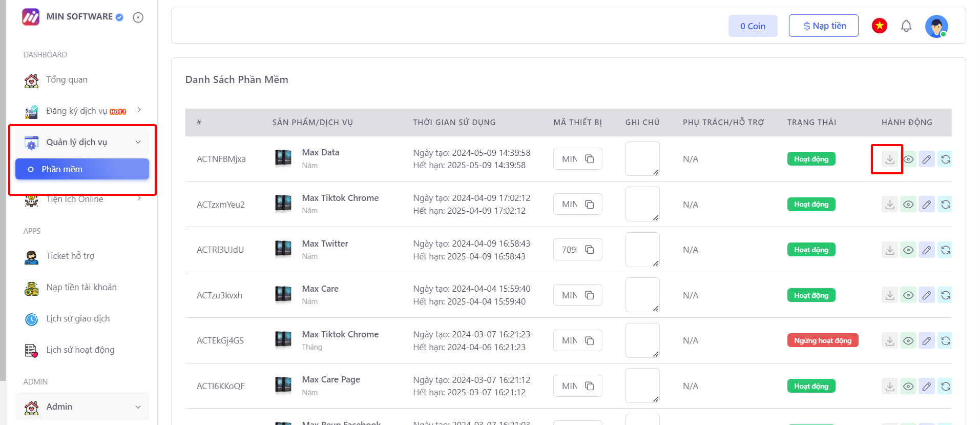Click the note field for Max Care Page
Viewport: 980px width, 425px height.
click(x=642, y=386)
